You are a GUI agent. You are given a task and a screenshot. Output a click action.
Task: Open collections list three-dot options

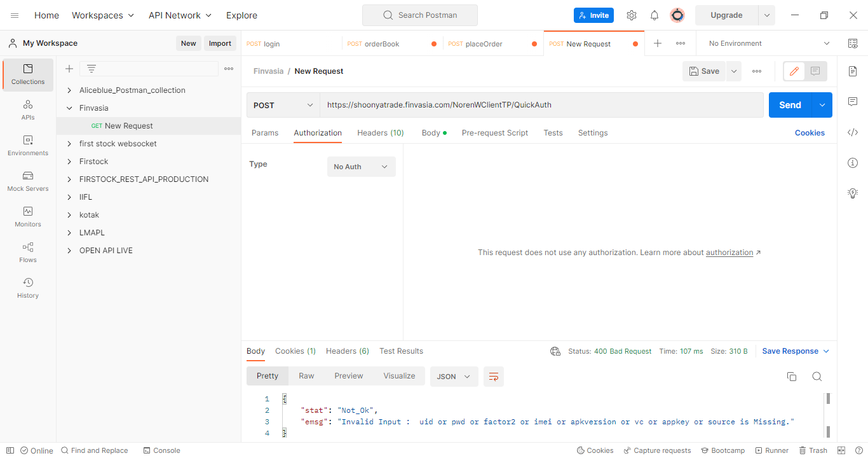point(229,69)
